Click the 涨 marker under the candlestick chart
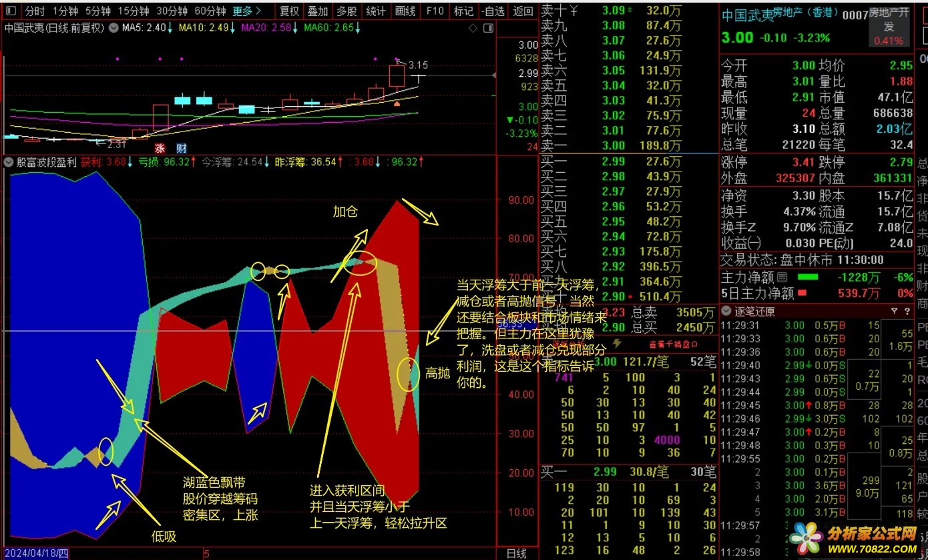The height and width of the screenshot is (560, 928). point(160,148)
